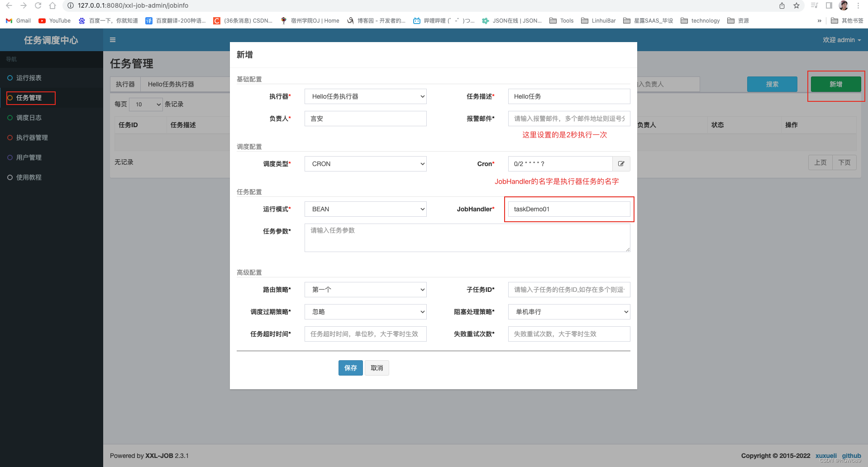The width and height of the screenshot is (868, 467).
Task: Toggle the sidebar hamburger menu icon
Action: [x=113, y=40]
